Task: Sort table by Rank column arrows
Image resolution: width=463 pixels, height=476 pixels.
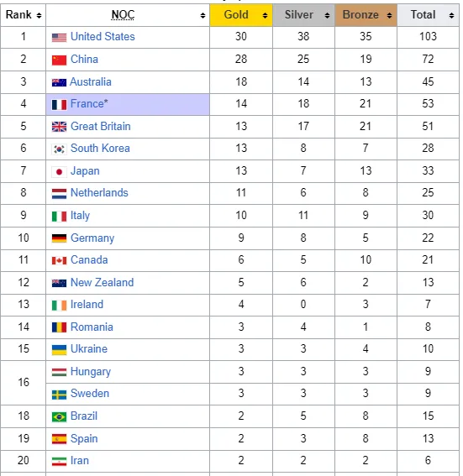Action: tap(39, 15)
